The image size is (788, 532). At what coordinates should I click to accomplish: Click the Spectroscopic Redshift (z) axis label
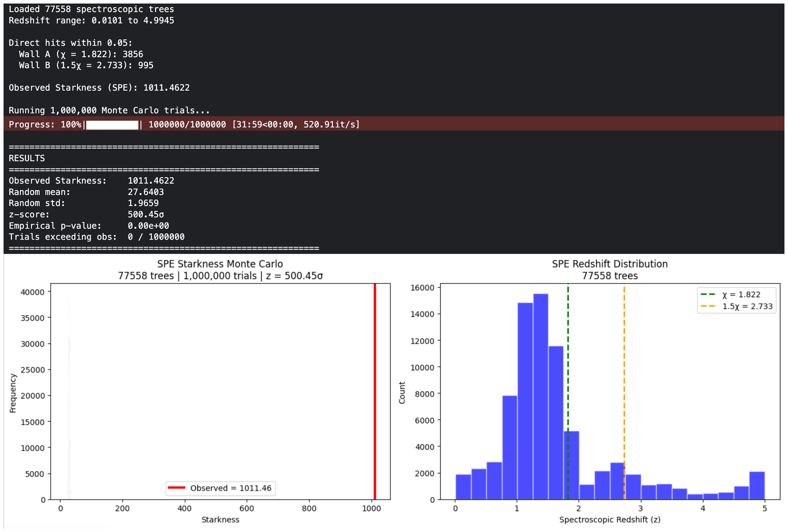(610, 520)
